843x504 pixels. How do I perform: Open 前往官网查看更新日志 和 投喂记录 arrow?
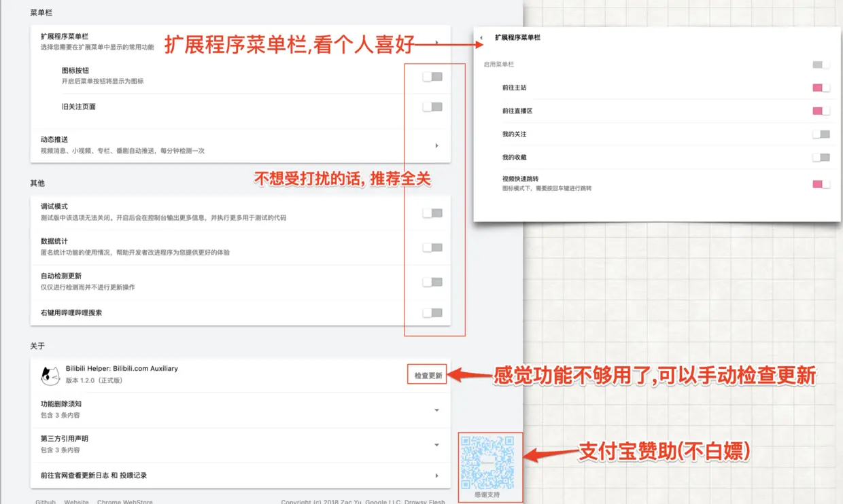[436, 475]
